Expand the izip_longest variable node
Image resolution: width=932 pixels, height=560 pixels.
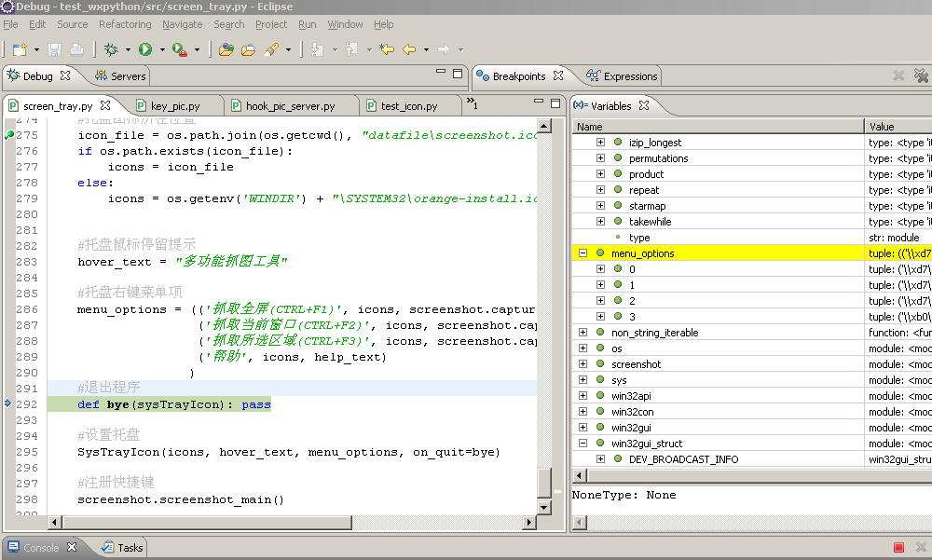pyautogui.click(x=600, y=143)
